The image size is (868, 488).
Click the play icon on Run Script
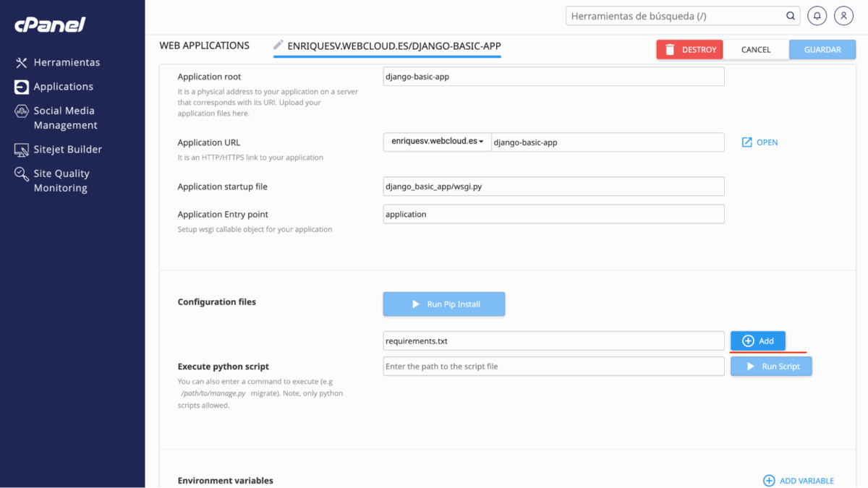click(750, 367)
